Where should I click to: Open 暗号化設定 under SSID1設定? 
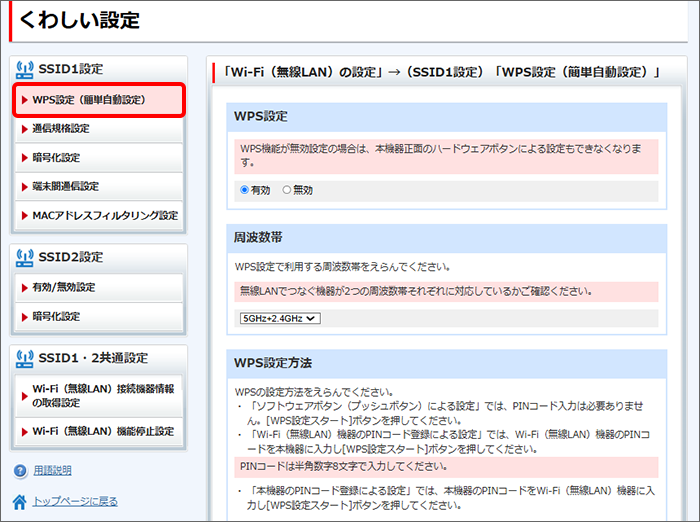(x=98, y=158)
